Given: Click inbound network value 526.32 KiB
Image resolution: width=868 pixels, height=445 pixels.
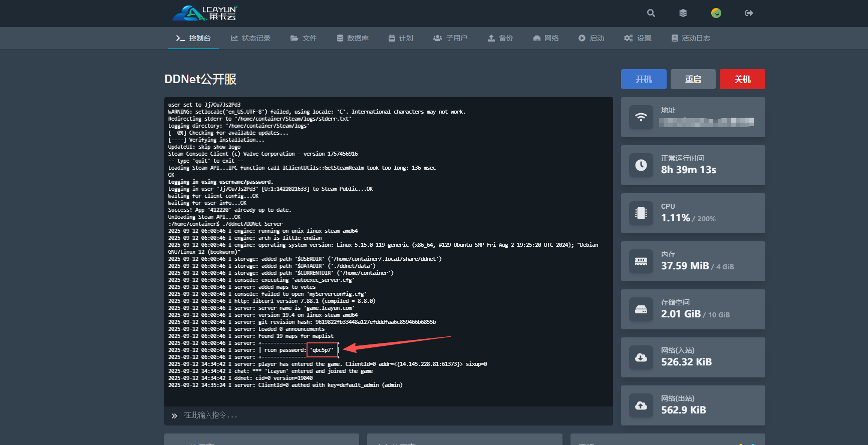Looking at the screenshot, I should [x=686, y=362].
